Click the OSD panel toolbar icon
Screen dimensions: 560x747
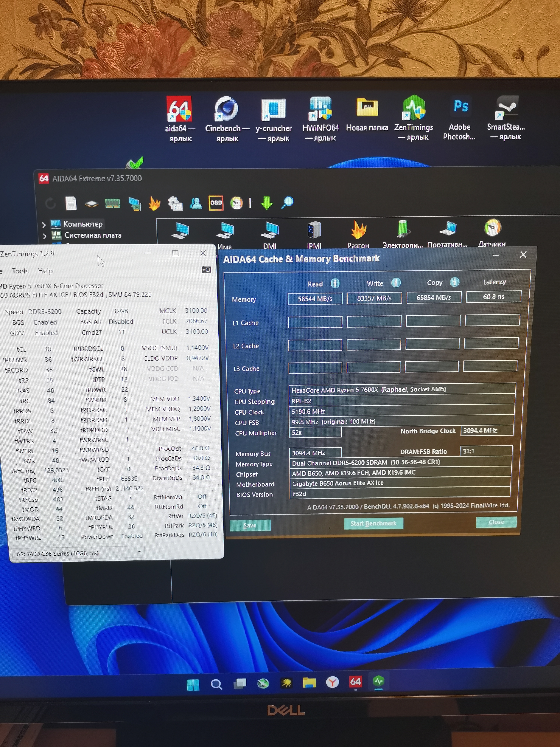pyautogui.click(x=216, y=203)
